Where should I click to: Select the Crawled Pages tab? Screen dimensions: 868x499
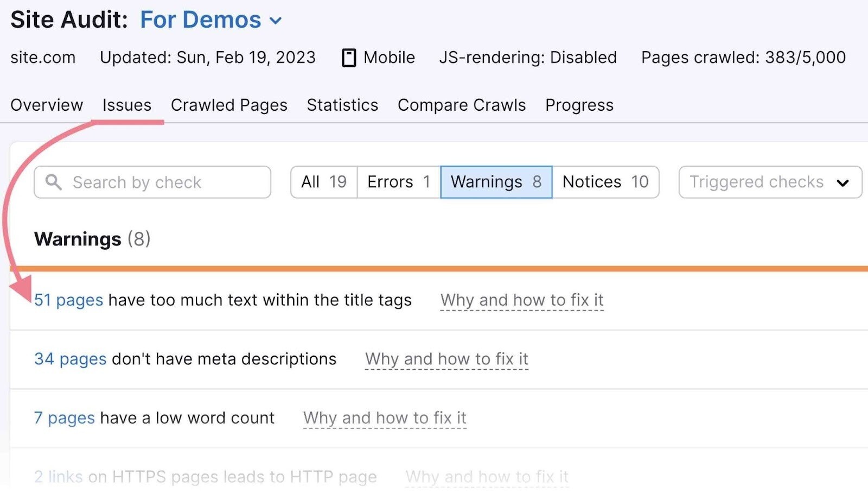[x=229, y=105]
